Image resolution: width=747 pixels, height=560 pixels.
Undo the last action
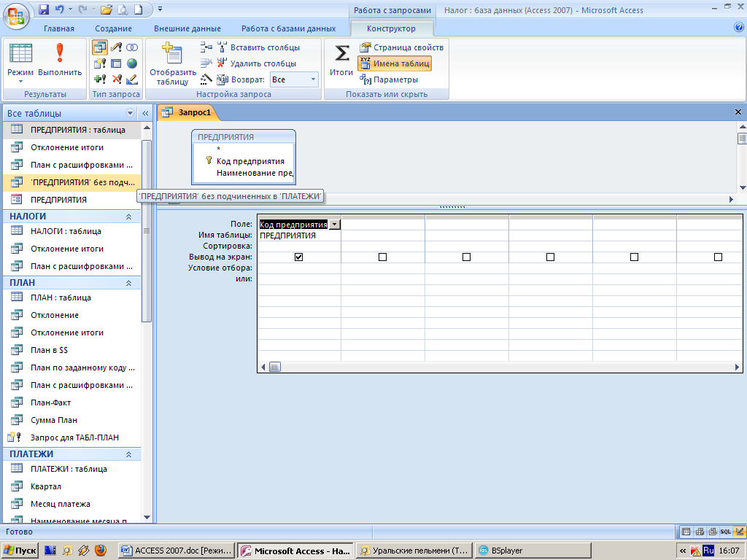click(59, 9)
